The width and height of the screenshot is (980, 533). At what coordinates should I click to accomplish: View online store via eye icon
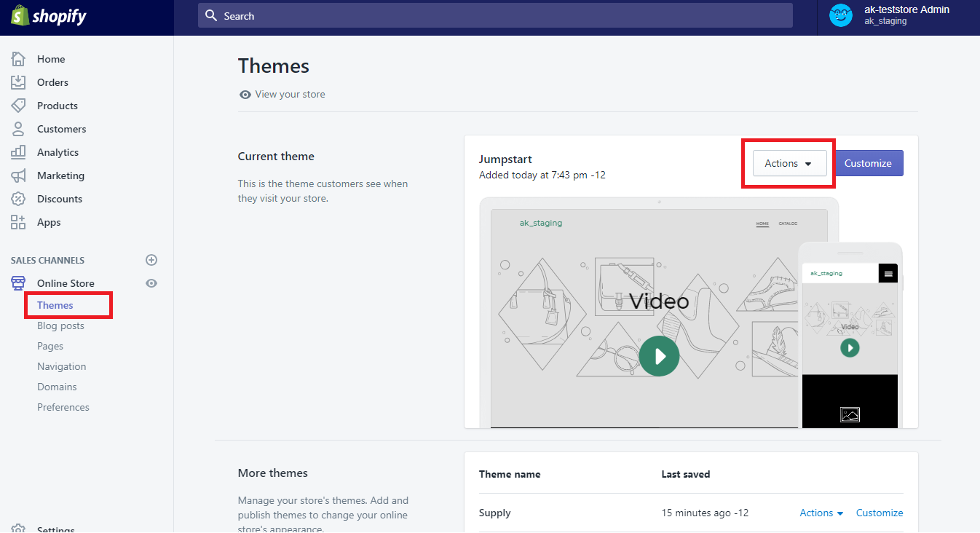tap(151, 283)
